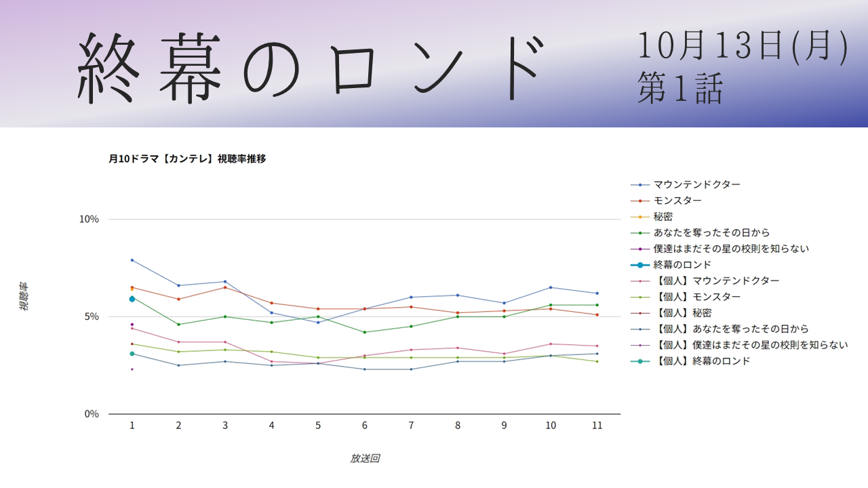Select the green line's episode 6 low point
The height and width of the screenshot is (488, 868).
pyautogui.click(x=365, y=332)
